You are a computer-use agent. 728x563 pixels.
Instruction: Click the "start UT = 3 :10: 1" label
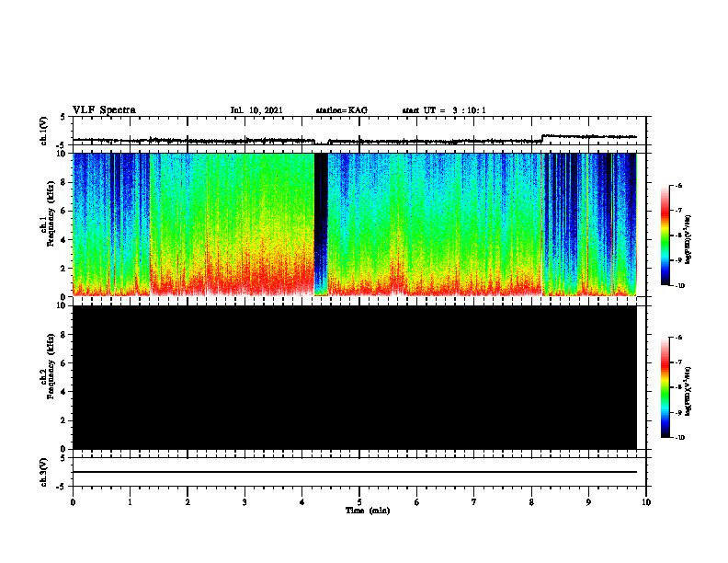click(444, 110)
